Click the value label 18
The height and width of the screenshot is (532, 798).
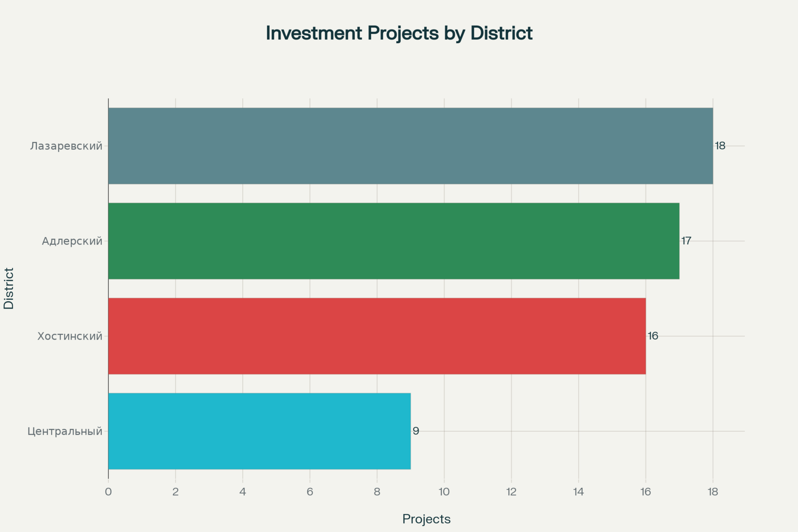(x=720, y=146)
